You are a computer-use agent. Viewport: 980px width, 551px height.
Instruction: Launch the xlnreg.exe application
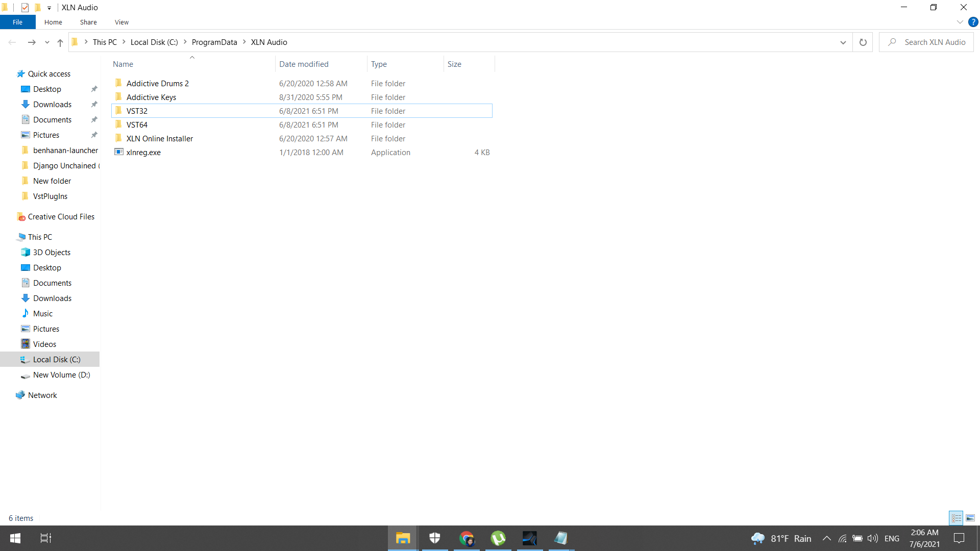143,152
